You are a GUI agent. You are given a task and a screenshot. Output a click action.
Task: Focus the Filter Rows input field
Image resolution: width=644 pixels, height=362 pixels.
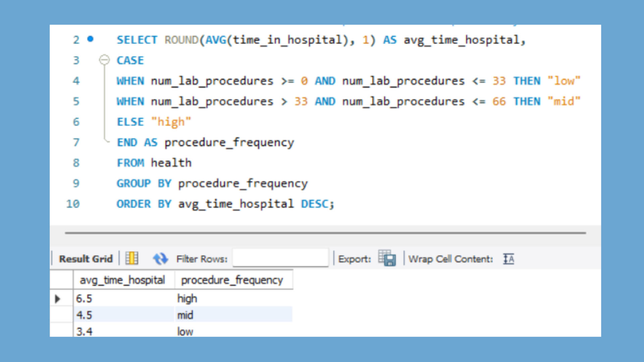tap(280, 258)
